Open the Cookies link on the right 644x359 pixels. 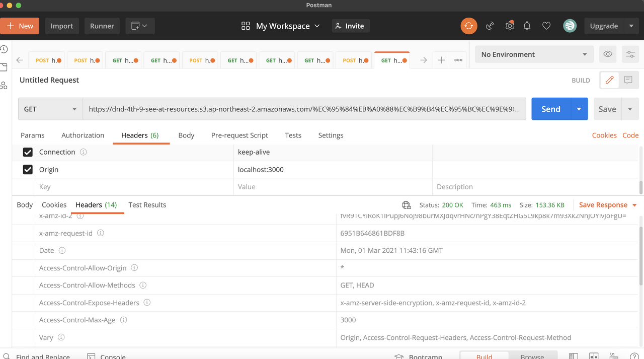[x=604, y=135]
